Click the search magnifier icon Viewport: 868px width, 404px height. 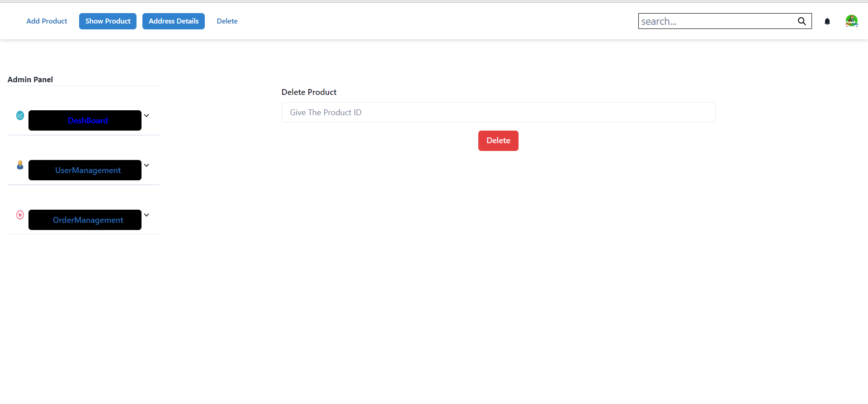802,21
